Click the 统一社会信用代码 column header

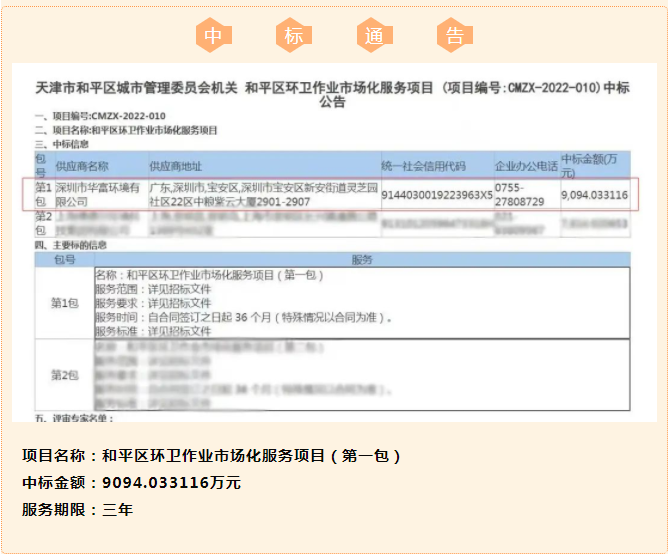[424, 166]
